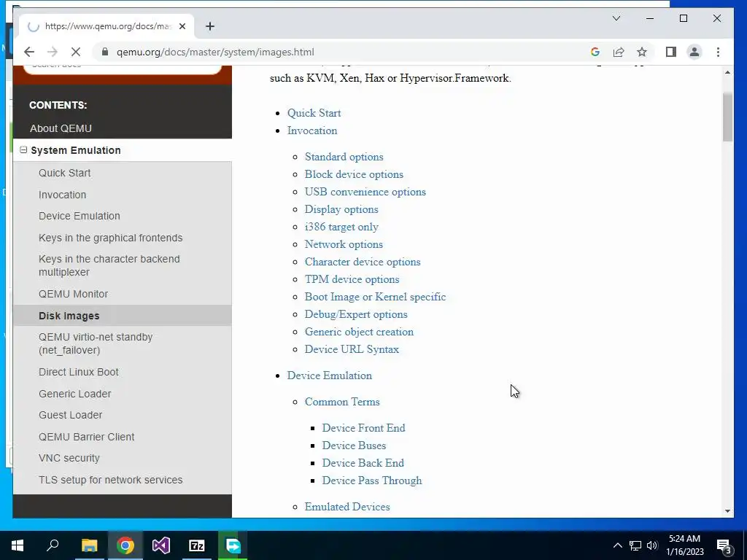747x560 pixels.
Task: Open QEMU Monitor in sidebar
Action: pyautogui.click(x=74, y=294)
